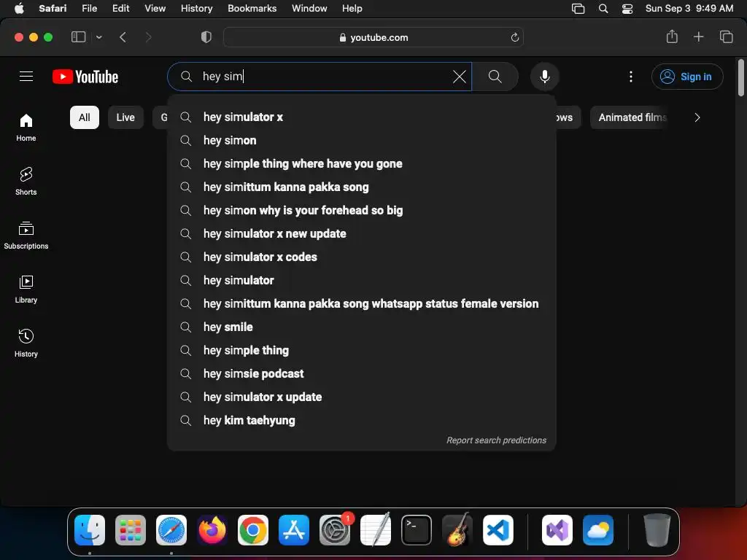Open Subscriptions in the sidebar
Screen dimensions: 747x560
point(26,236)
